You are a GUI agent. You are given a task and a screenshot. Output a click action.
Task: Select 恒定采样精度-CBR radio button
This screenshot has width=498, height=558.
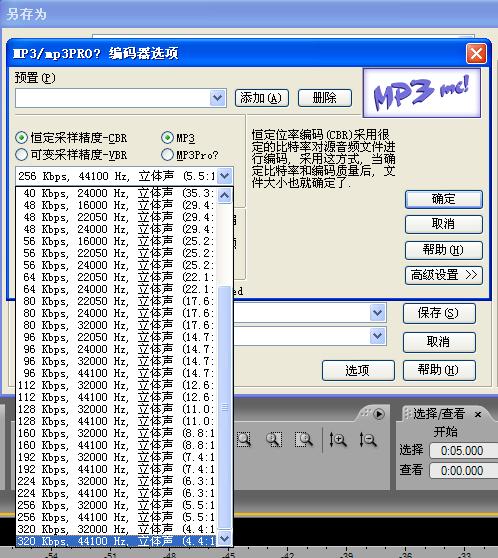(x=21, y=138)
